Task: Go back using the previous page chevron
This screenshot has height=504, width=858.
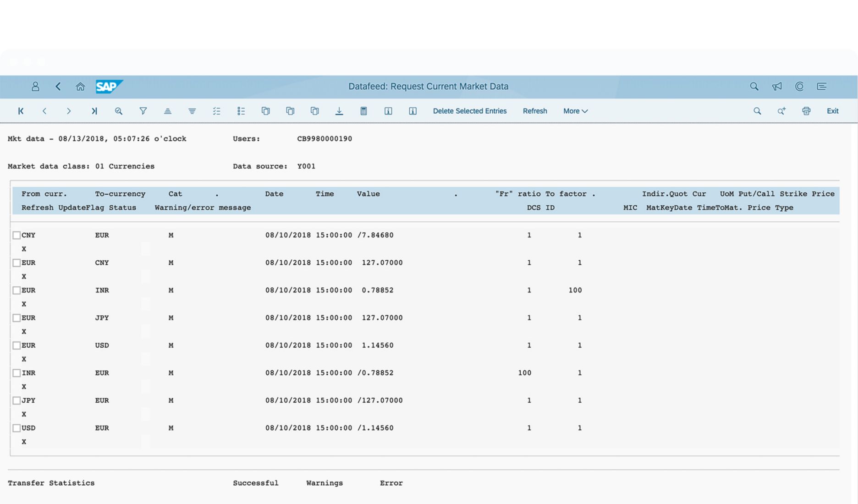Action: click(x=44, y=111)
